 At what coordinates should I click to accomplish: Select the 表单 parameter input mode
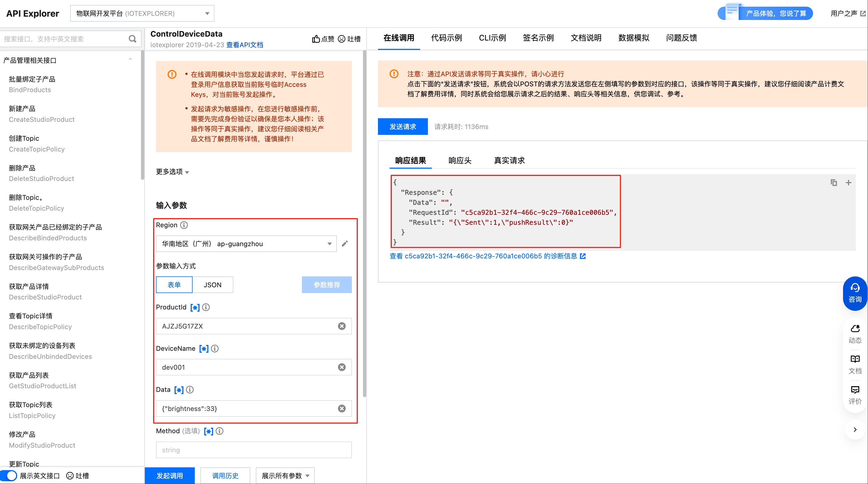click(x=174, y=285)
